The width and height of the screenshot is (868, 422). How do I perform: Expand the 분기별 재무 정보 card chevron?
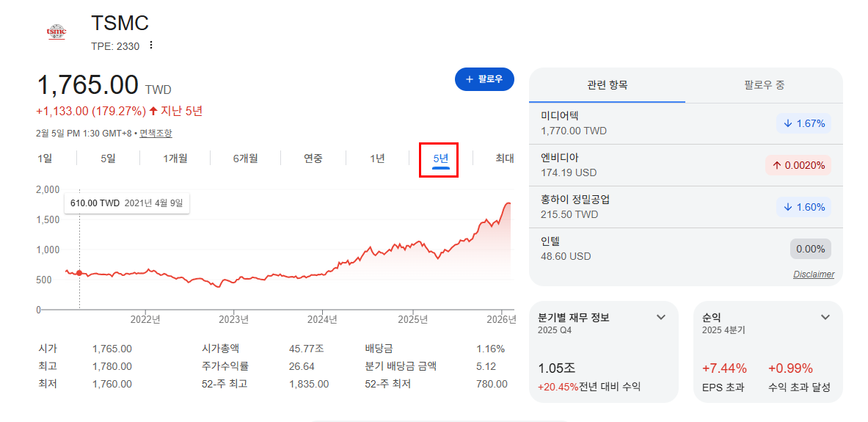(660, 317)
